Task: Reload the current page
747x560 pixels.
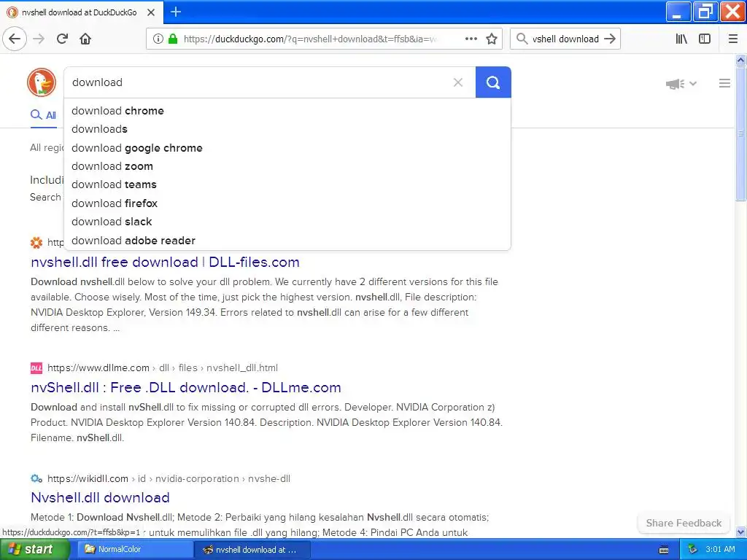Action: click(x=63, y=39)
